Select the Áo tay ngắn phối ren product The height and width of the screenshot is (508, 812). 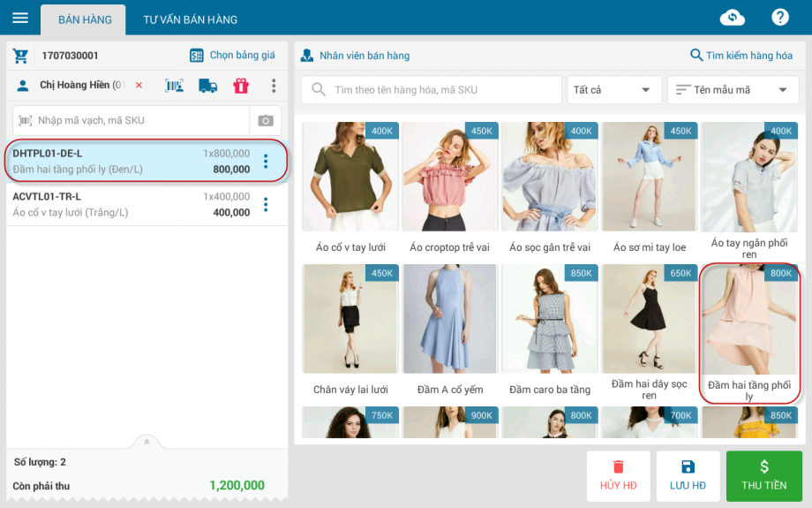tap(748, 191)
